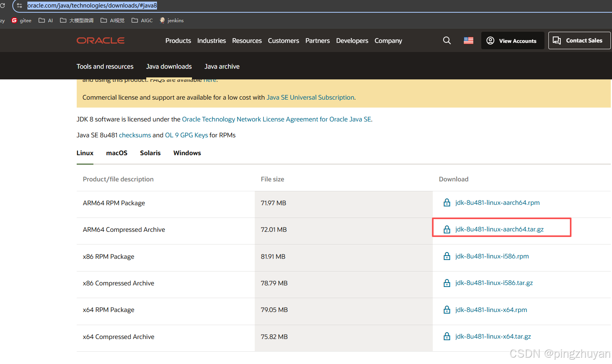This screenshot has height=364, width=612.
Task: Open Java downloads section
Action: [x=169, y=66]
